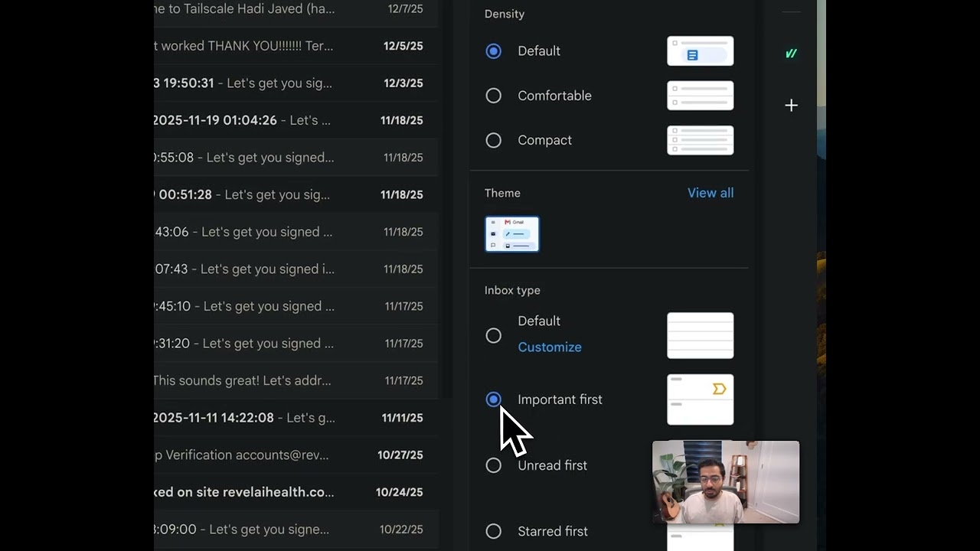Open the email dated 12/3/25
Screen dimensions: 980x551
(x=296, y=83)
